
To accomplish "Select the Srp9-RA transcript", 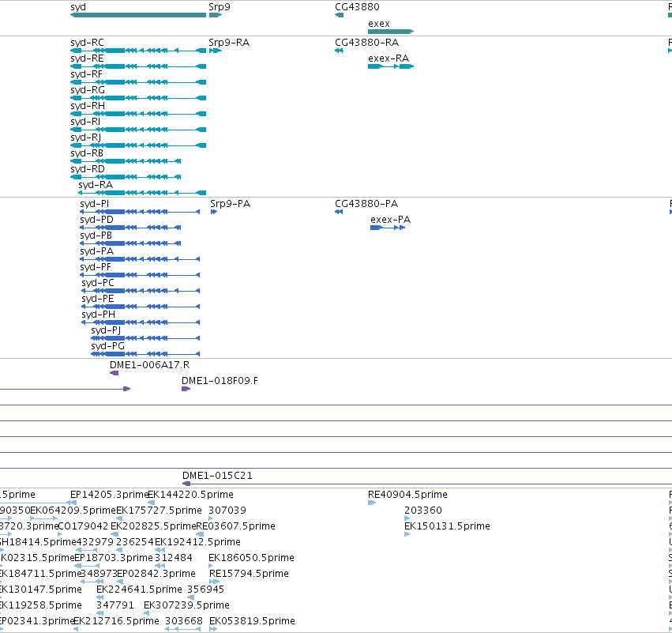I will click(215, 51).
